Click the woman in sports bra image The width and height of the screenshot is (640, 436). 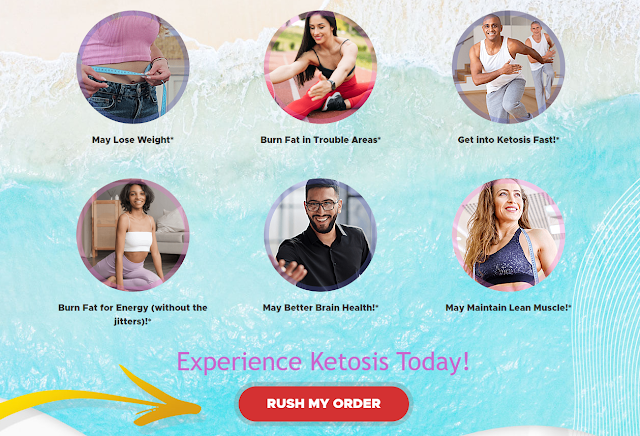tap(509, 235)
